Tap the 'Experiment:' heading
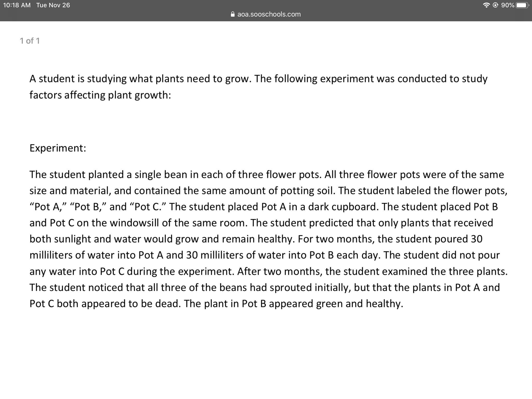This screenshot has height=399, width=532. [58, 148]
